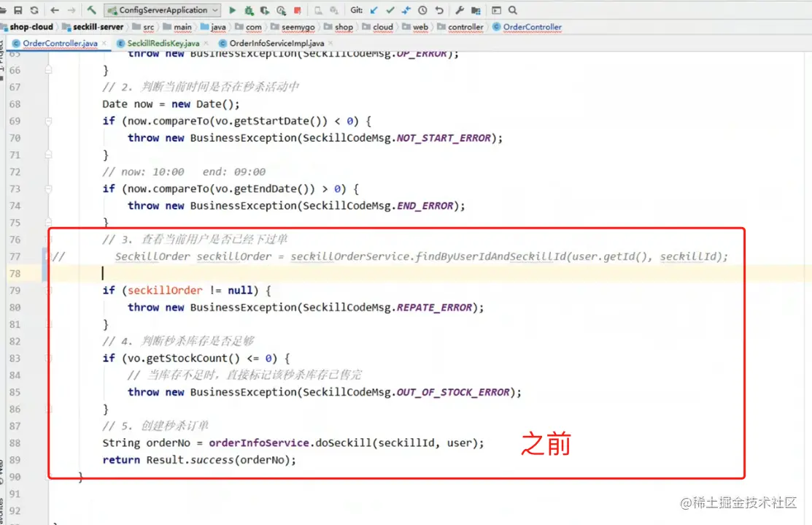Revert changes with the undo arrow icon
The image size is (812, 525).
tap(439, 9)
